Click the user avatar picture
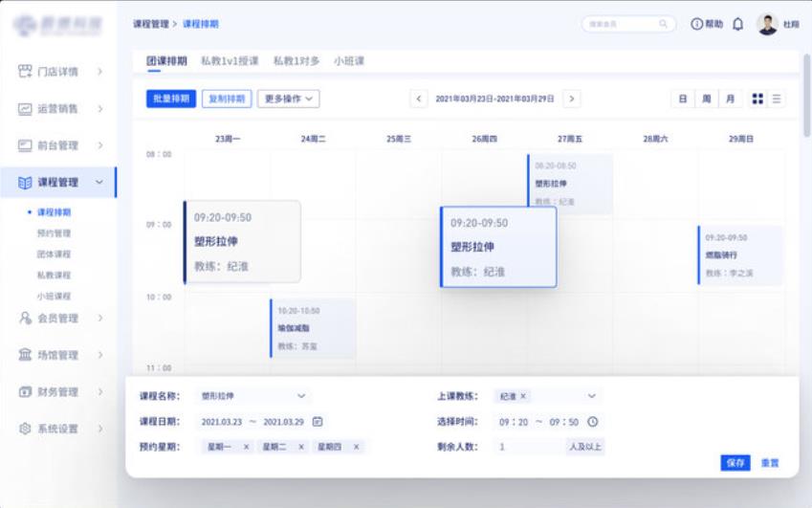Screen dimensions: 812x508 [x=767, y=24]
